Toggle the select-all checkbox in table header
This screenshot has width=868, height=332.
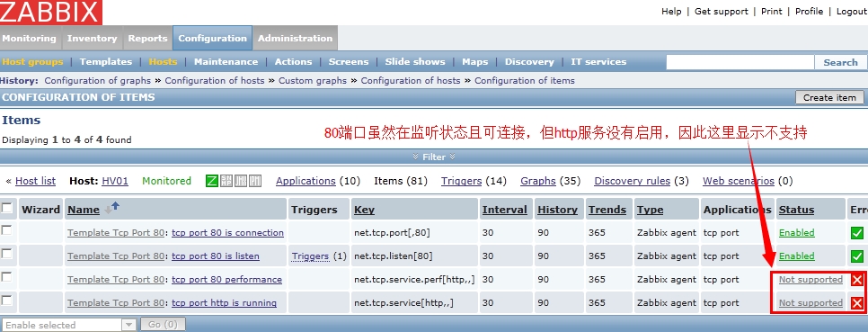(x=6, y=208)
